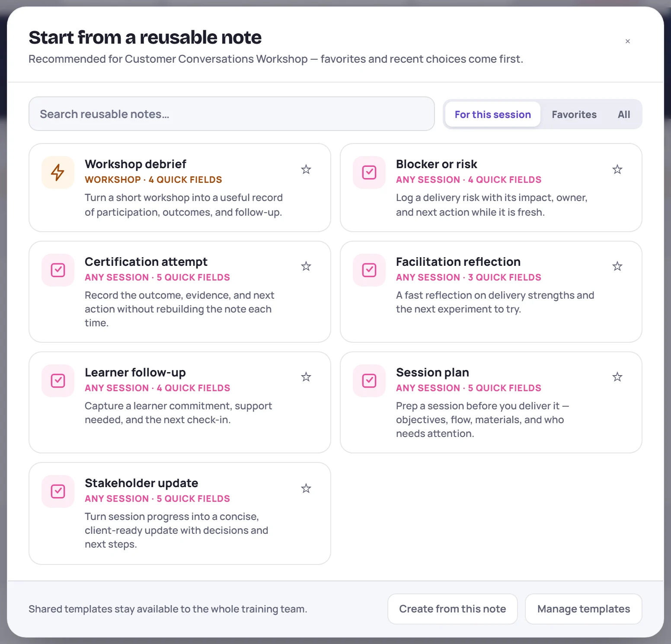Click the 'WORKSHOP · 4 QUICK FIELDS' label
The image size is (671, 644).
coord(153,180)
